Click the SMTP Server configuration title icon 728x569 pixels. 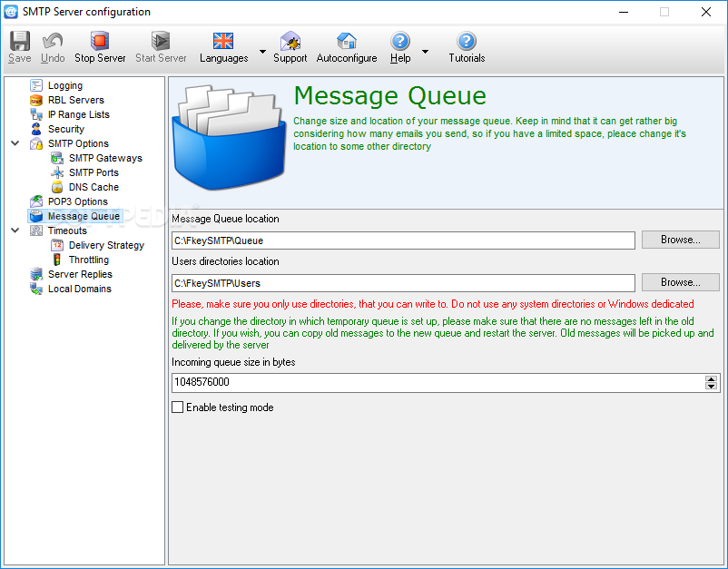(x=11, y=12)
